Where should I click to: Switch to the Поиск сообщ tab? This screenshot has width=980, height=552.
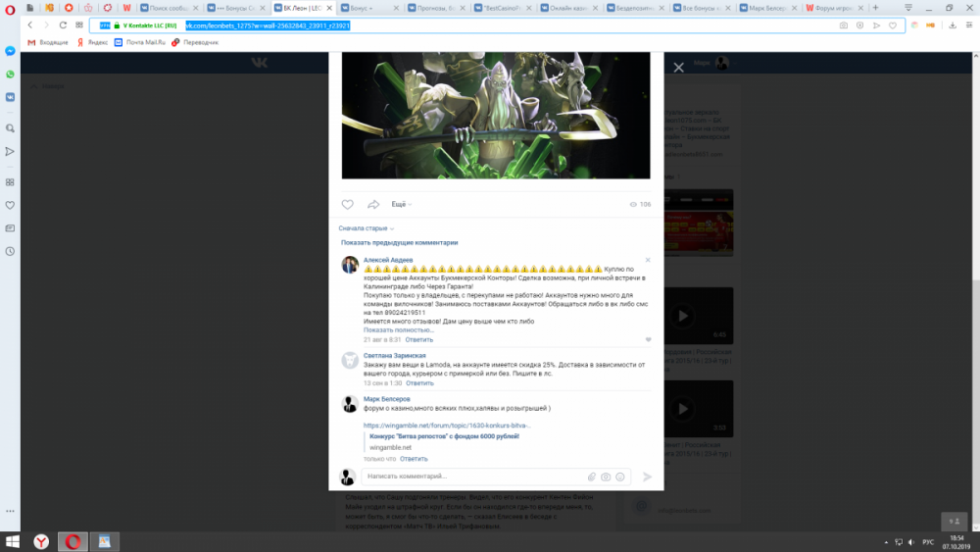169,8
